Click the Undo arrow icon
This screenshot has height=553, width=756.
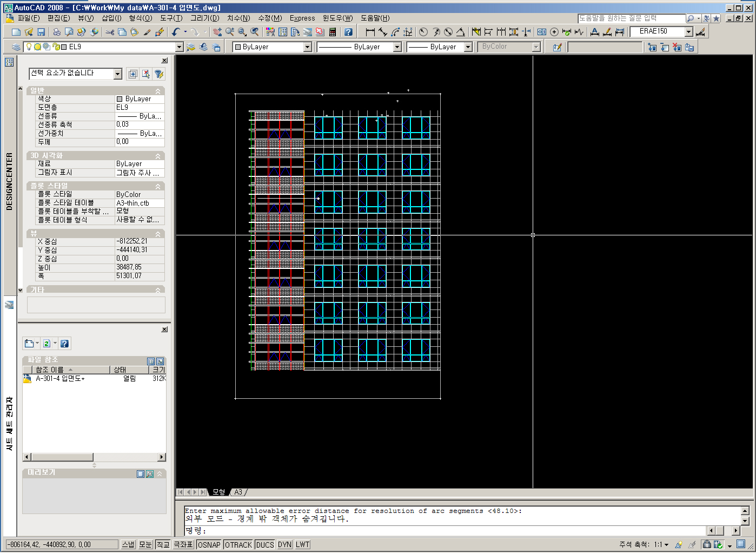click(175, 32)
